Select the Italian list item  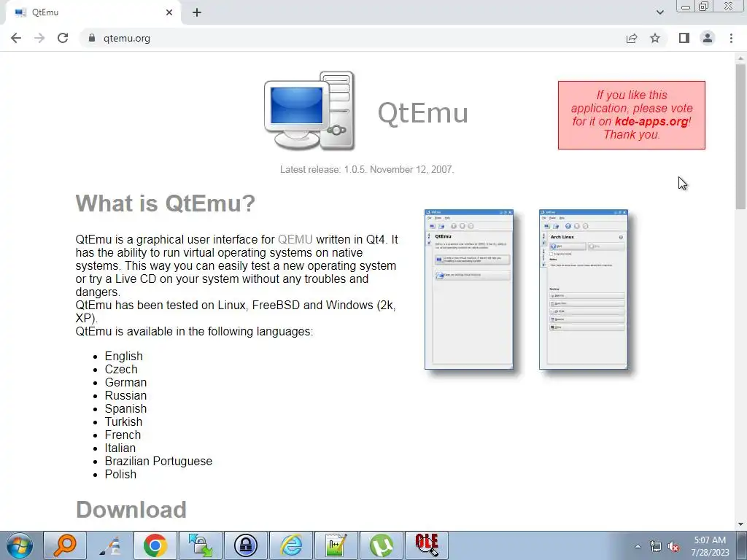pos(120,448)
